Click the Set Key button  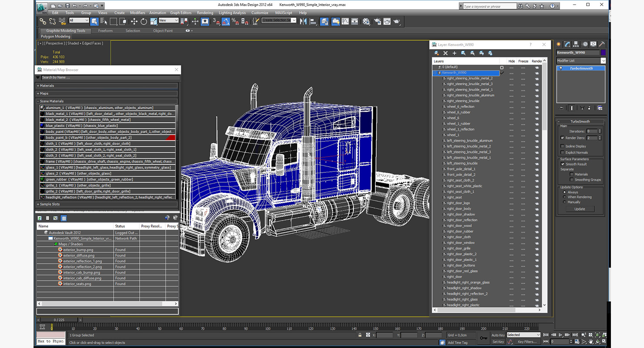[498, 342]
